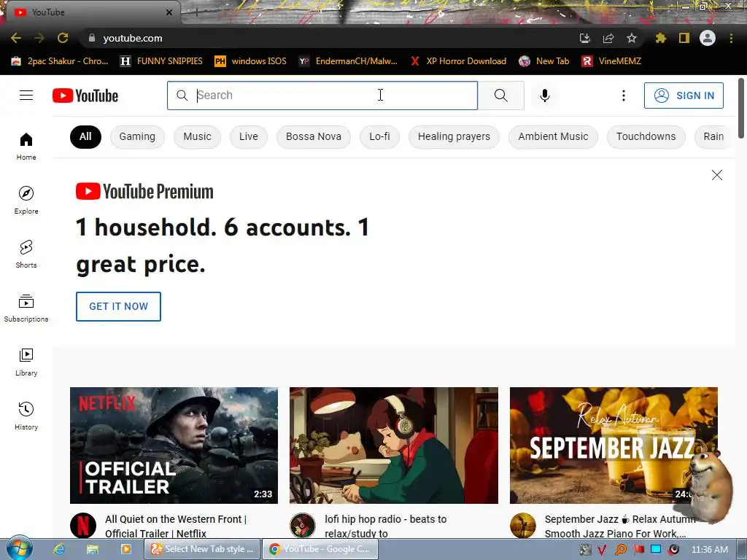Open a new tab with plus button
Screen dimensions: 747x560
tap(196, 13)
